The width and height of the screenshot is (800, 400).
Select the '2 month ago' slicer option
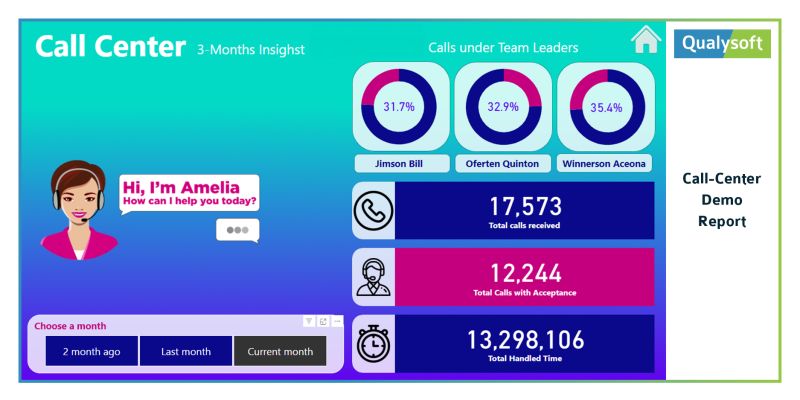(x=92, y=351)
